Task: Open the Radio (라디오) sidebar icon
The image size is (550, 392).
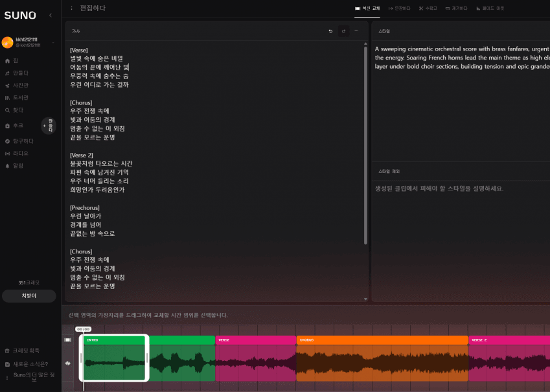Action: (x=7, y=154)
